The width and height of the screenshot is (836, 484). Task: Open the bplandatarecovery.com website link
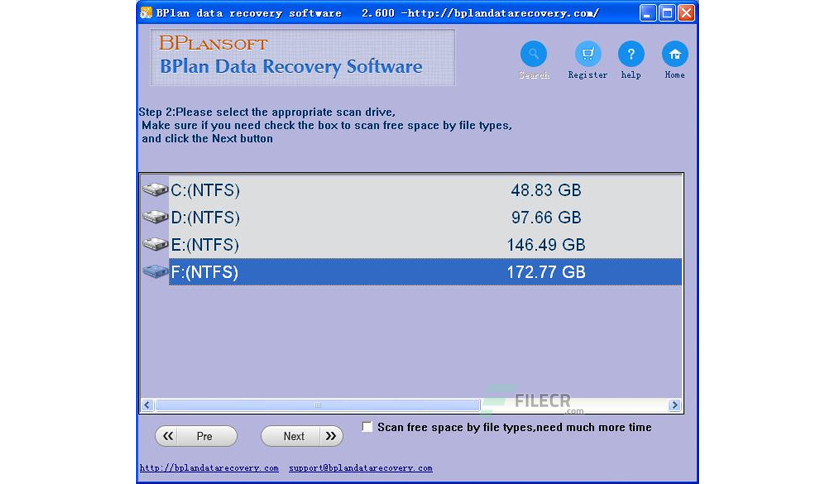click(209, 468)
